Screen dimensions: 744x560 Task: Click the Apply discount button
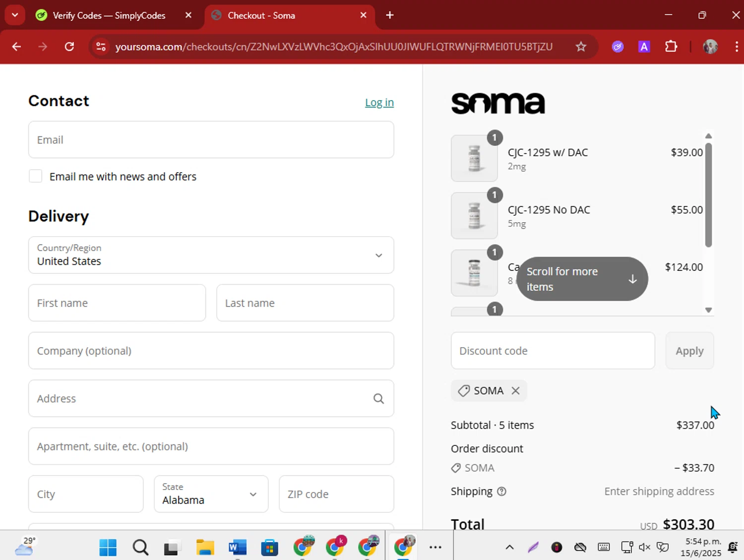pyautogui.click(x=689, y=351)
